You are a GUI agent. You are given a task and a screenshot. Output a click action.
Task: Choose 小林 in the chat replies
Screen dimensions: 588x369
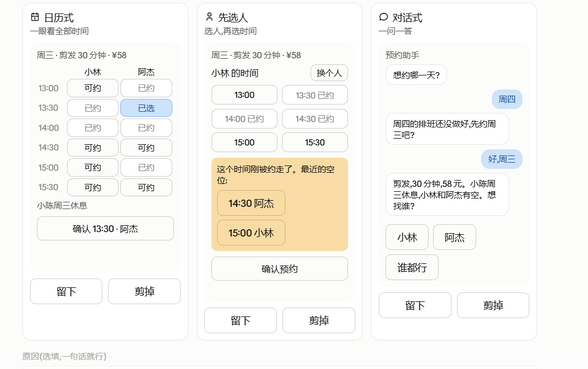pyautogui.click(x=407, y=237)
